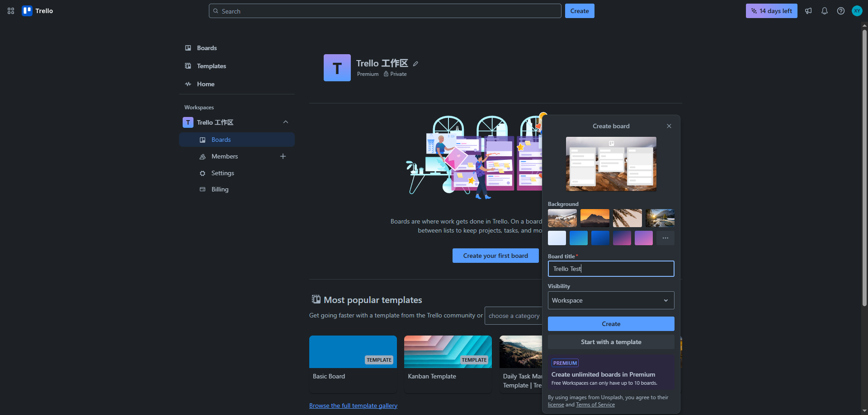The image size is (868, 415).
Task: Open the Kanban Template card
Action: (x=448, y=364)
